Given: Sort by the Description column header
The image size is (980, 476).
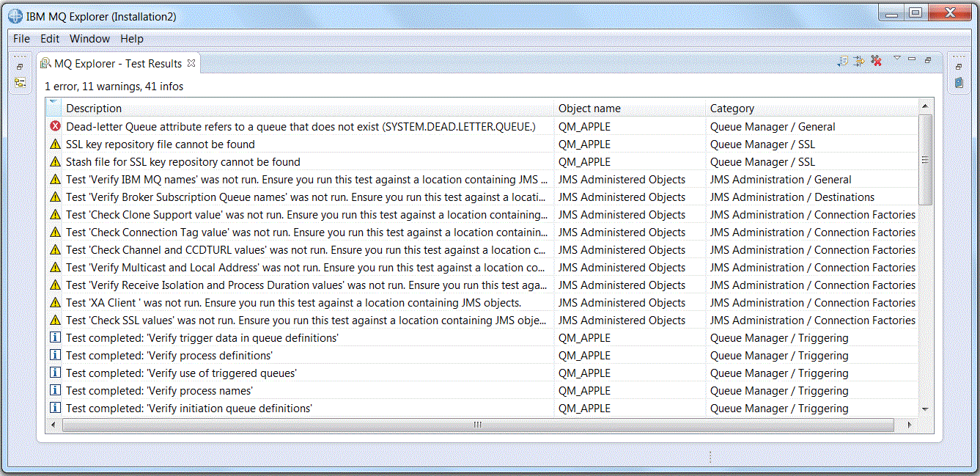Looking at the screenshot, I should 308,109.
